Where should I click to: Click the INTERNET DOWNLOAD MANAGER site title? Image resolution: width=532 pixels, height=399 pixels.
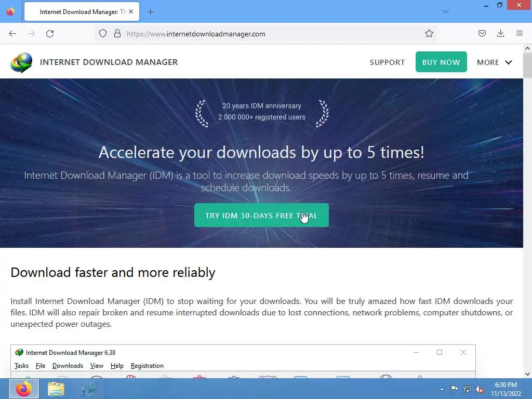click(x=109, y=62)
